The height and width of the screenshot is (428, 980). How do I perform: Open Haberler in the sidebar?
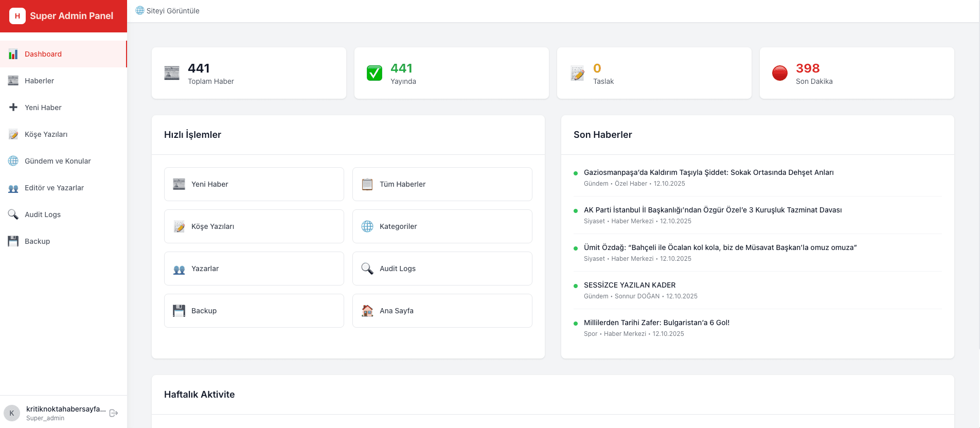(63, 81)
